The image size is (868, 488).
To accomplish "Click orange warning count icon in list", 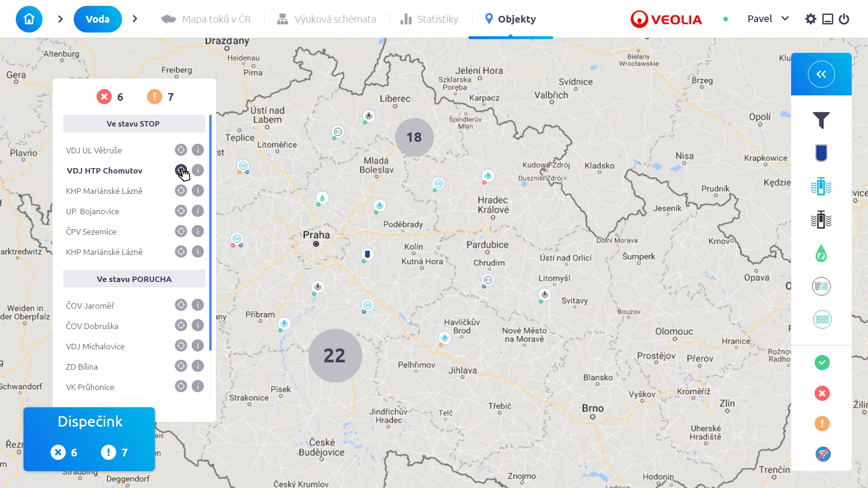I will tap(155, 97).
